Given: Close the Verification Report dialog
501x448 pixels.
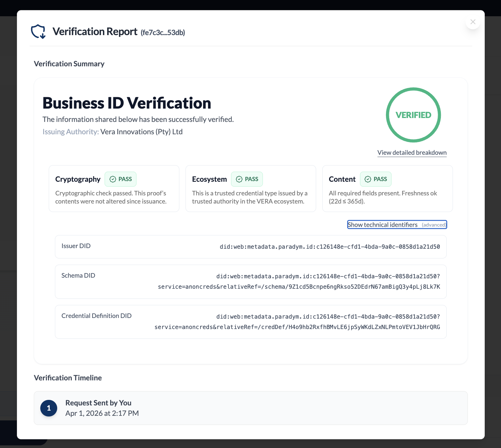Looking at the screenshot, I should (473, 22).
